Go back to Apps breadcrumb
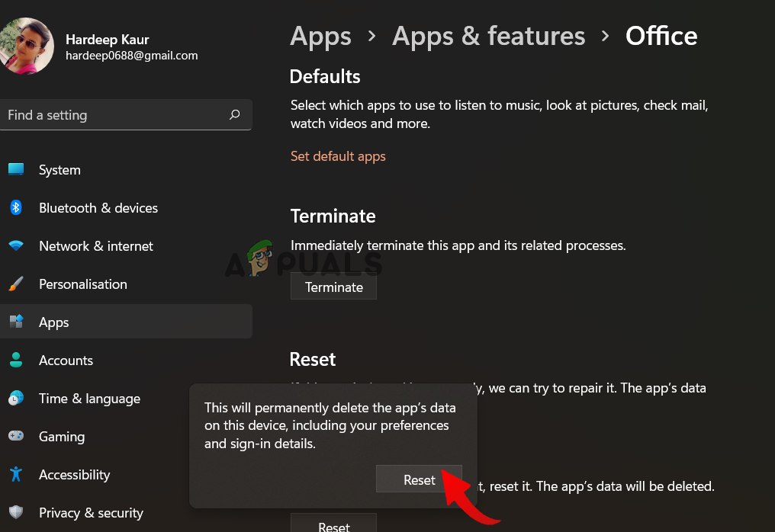Image resolution: width=775 pixels, height=532 pixels. pyautogui.click(x=320, y=36)
